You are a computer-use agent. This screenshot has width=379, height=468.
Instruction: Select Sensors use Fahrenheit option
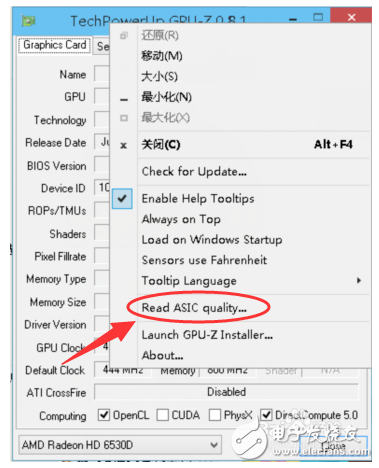[204, 260]
